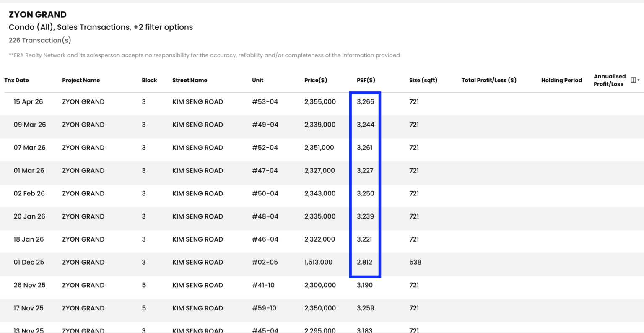The width and height of the screenshot is (644, 333).
Task: Select price 2,350,000
Action: coord(320,308)
